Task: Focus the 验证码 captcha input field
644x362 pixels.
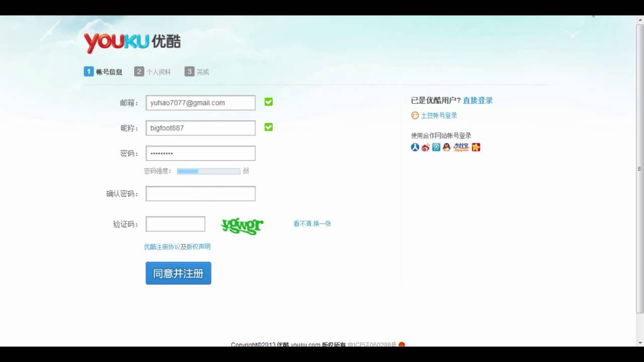Action: pos(176,224)
